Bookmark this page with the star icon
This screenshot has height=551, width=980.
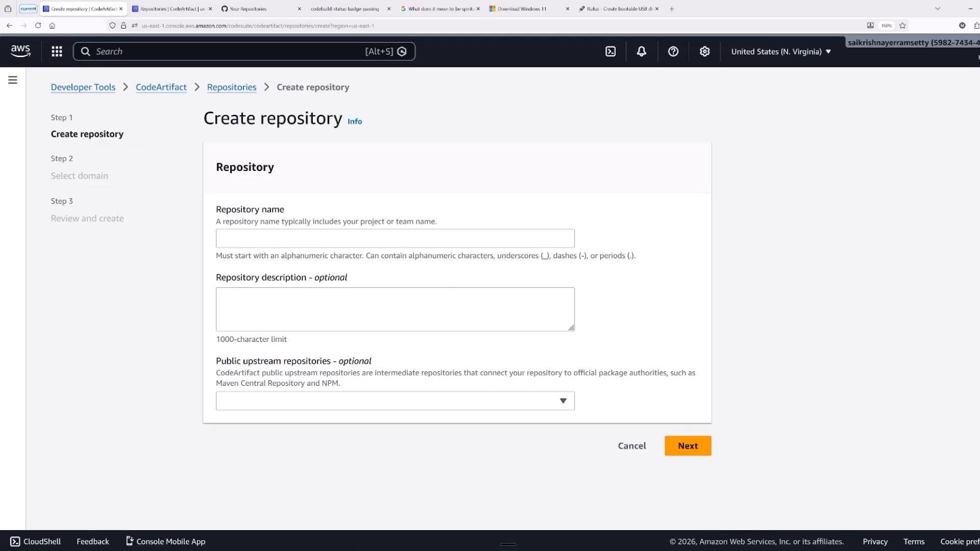pyautogui.click(x=902, y=26)
